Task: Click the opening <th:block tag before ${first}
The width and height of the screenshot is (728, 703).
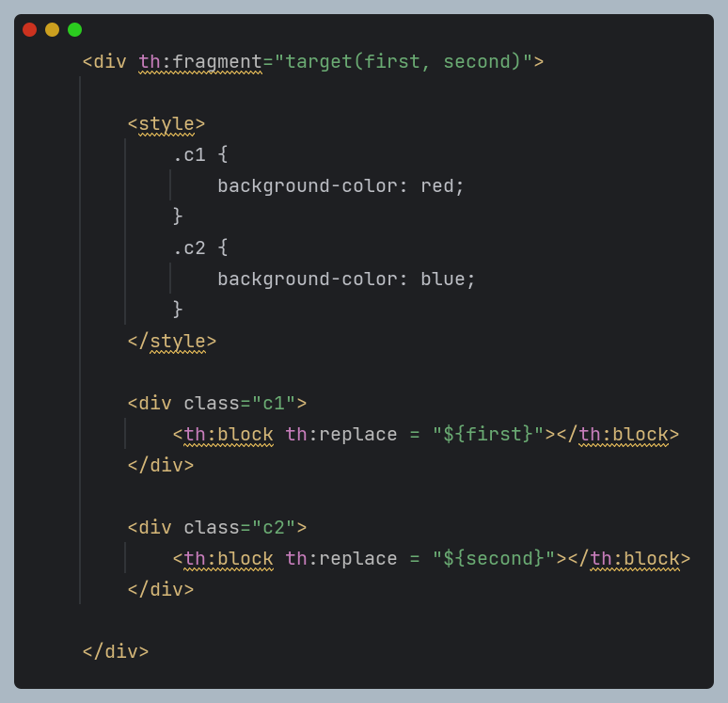Action: (223, 435)
